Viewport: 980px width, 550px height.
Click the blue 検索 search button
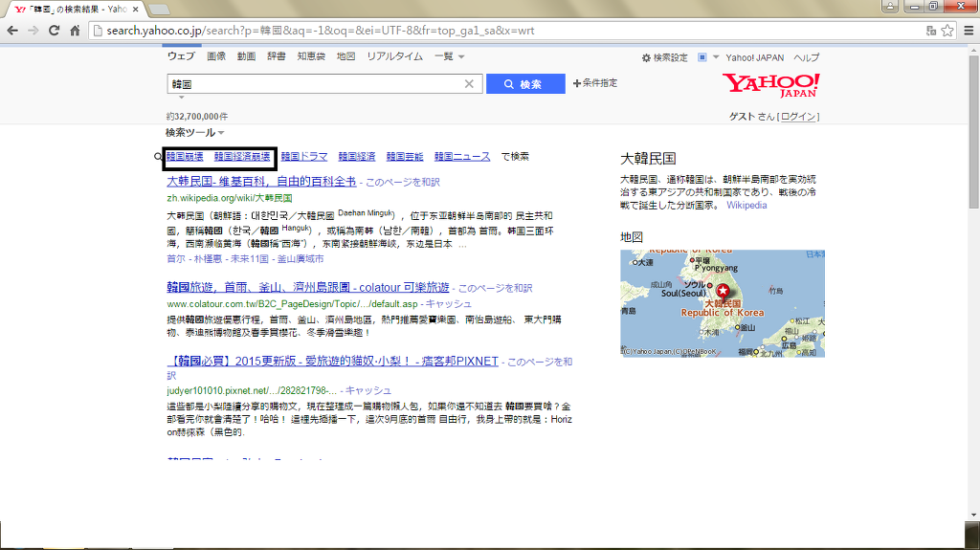click(525, 84)
